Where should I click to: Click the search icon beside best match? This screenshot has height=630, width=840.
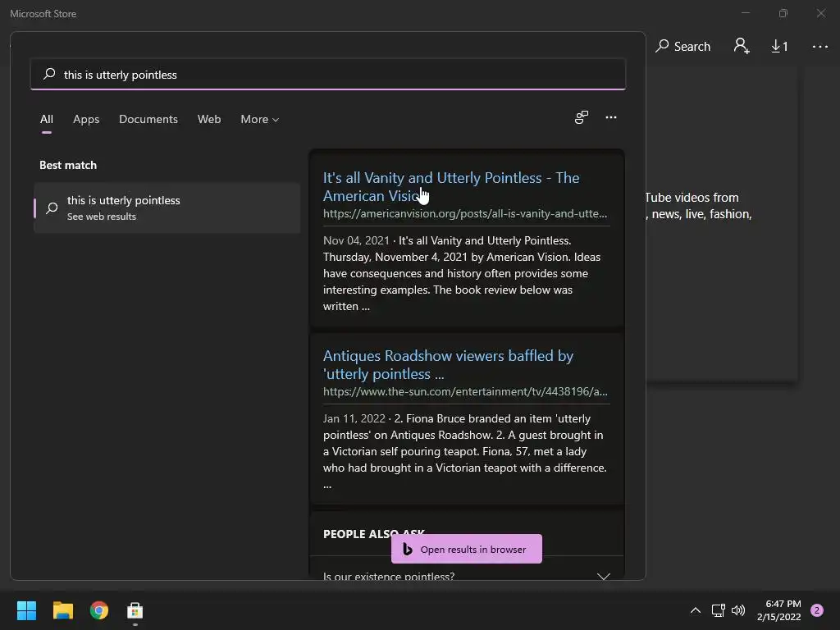52,208
